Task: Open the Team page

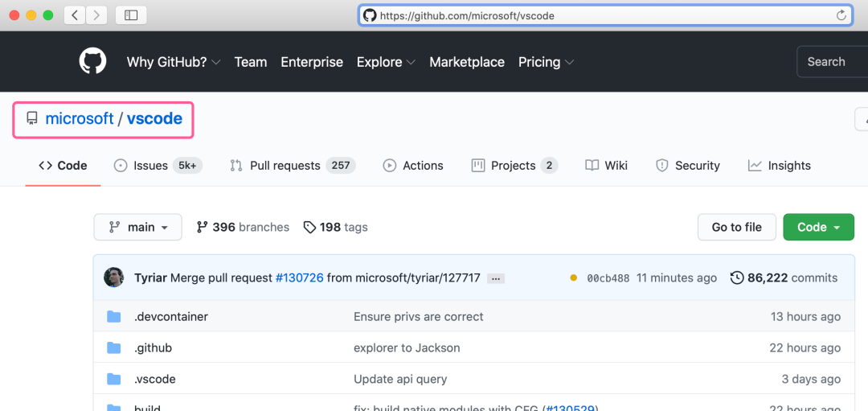Action: click(251, 62)
